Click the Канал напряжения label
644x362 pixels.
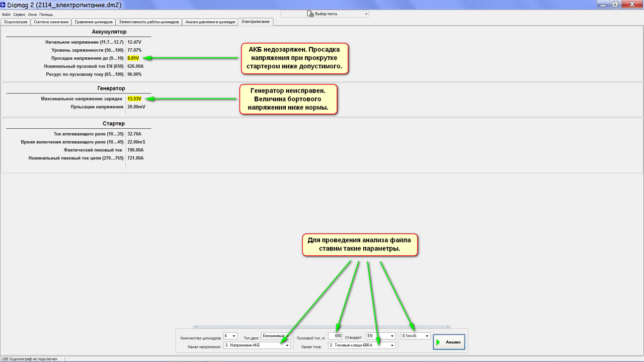point(205,346)
